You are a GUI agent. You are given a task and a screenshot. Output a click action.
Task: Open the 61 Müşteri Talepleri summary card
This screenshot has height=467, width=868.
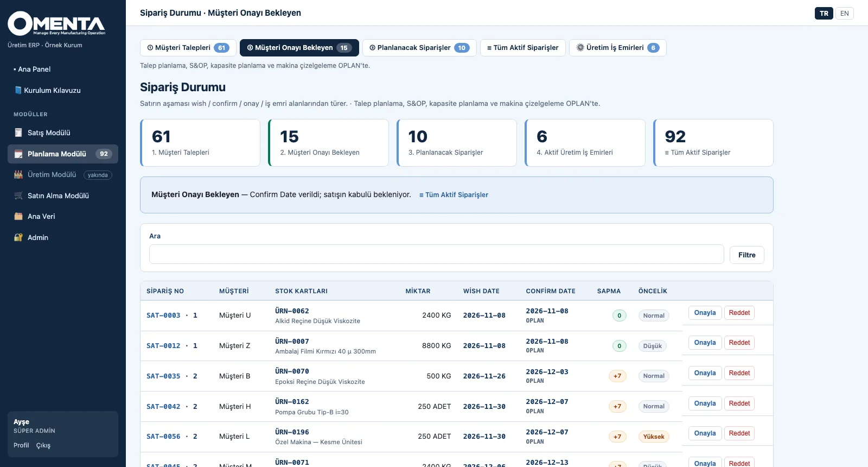click(x=200, y=143)
